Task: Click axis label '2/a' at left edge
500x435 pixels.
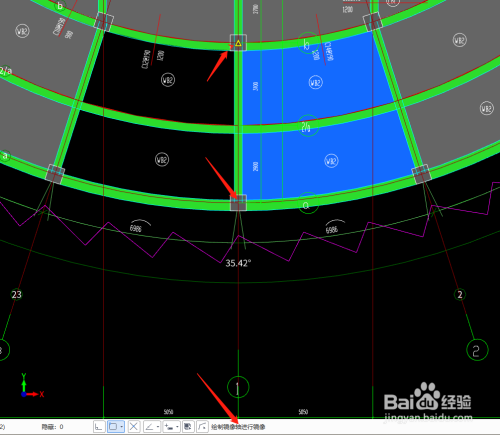Action: pos(5,71)
